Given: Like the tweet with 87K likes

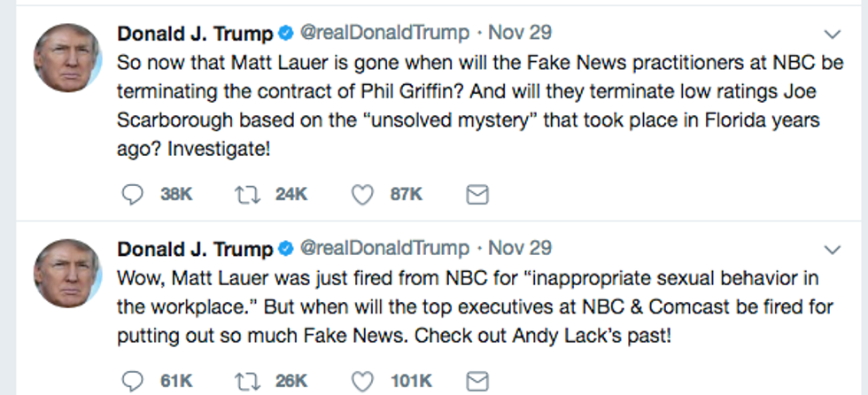Looking at the screenshot, I should pyautogui.click(x=362, y=194).
